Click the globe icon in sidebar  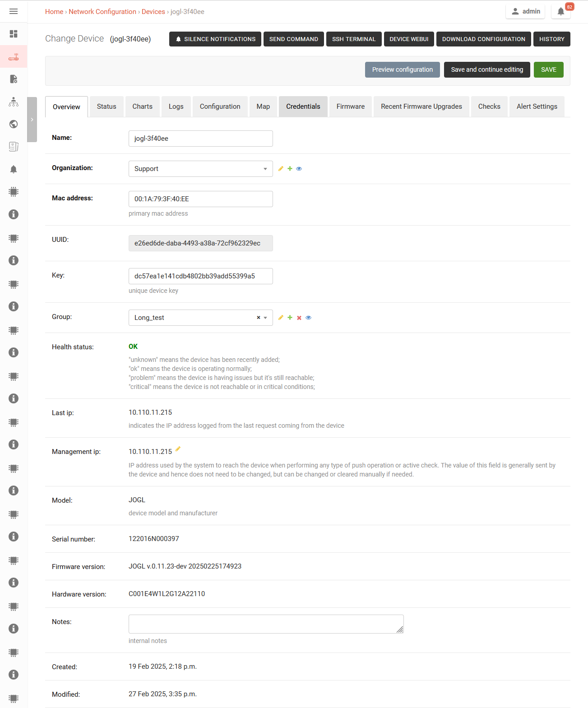pyautogui.click(x=14, y=124)
